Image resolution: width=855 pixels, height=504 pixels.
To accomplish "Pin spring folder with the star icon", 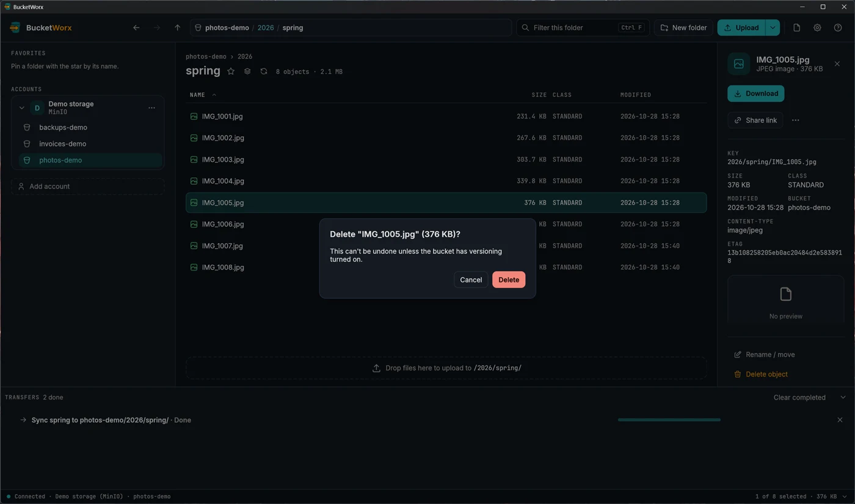I will pos(231,71).
